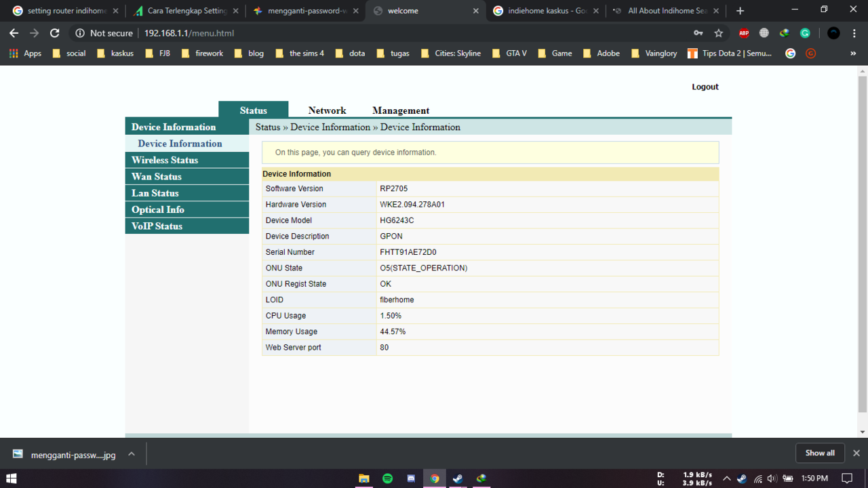Click the Grammarly extension icon
Viewport: 868px width, 488px height.
click(805, 33)
